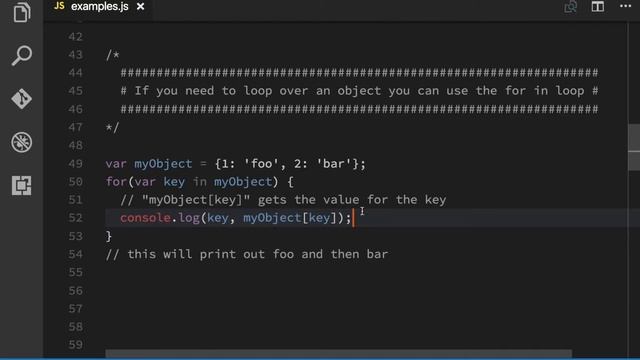The image size is (640, 360).
Task: Click the '/*' comment opener on line 43
Action: pos(112,55)
